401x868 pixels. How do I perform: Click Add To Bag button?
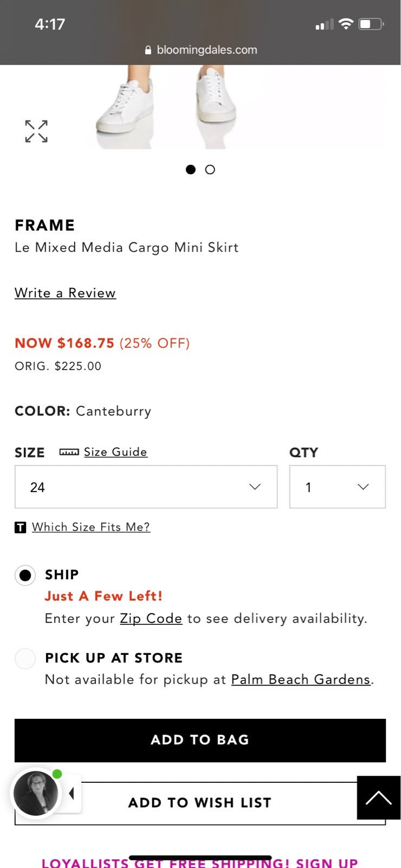(200, 740)
